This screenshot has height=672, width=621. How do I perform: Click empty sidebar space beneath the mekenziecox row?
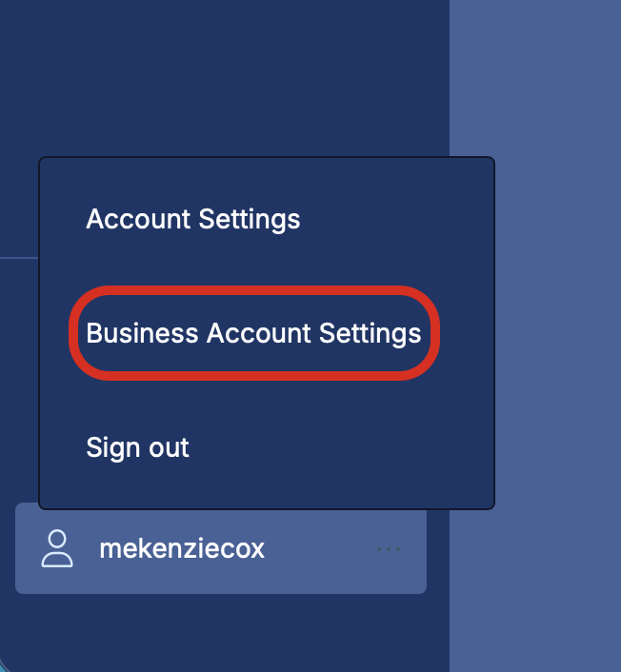pyautogui.click(x=221, y=632)
